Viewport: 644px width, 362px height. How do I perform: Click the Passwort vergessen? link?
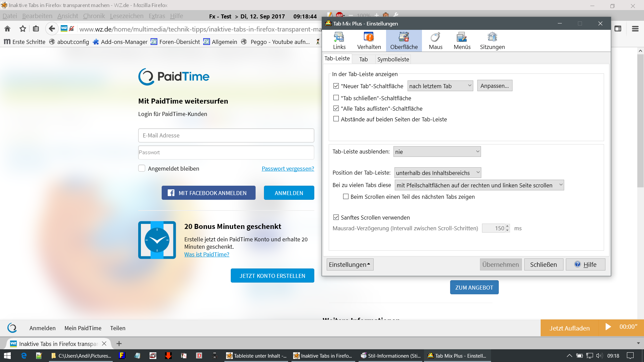coord(288,169)
